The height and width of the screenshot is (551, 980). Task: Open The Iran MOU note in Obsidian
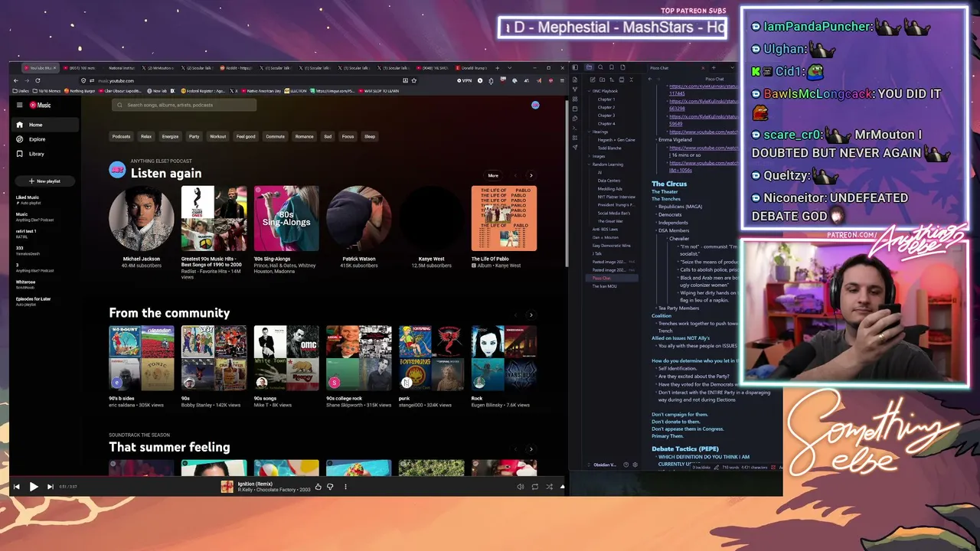click(x=603, y=286)
